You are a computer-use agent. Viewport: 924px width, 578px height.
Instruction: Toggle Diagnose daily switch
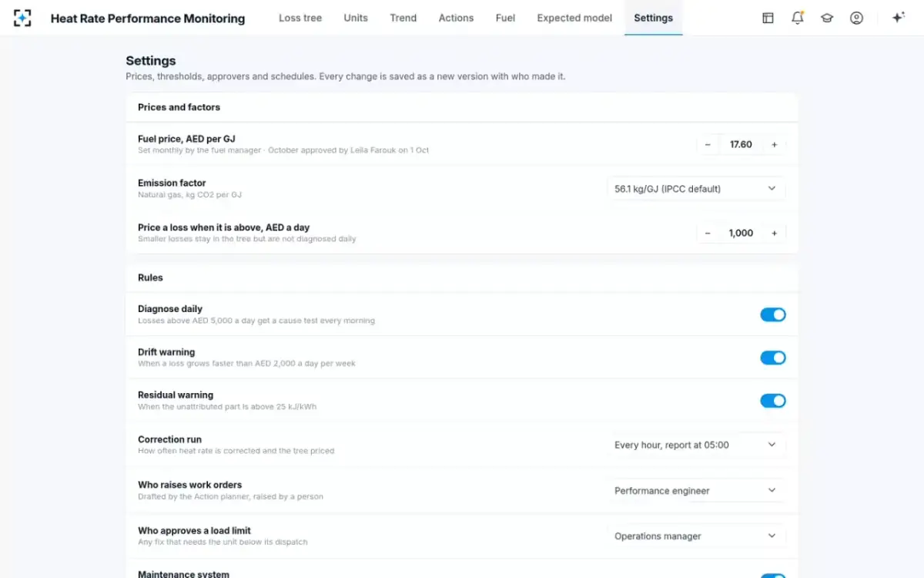773,314
